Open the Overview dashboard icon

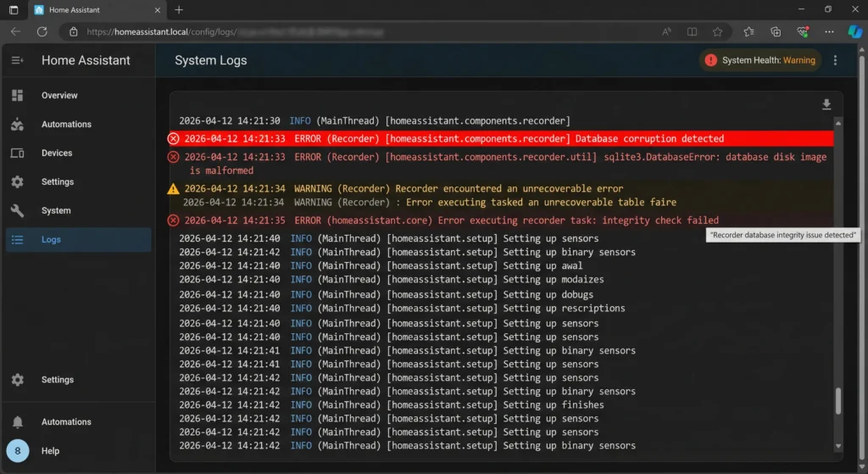pos(17,95)
